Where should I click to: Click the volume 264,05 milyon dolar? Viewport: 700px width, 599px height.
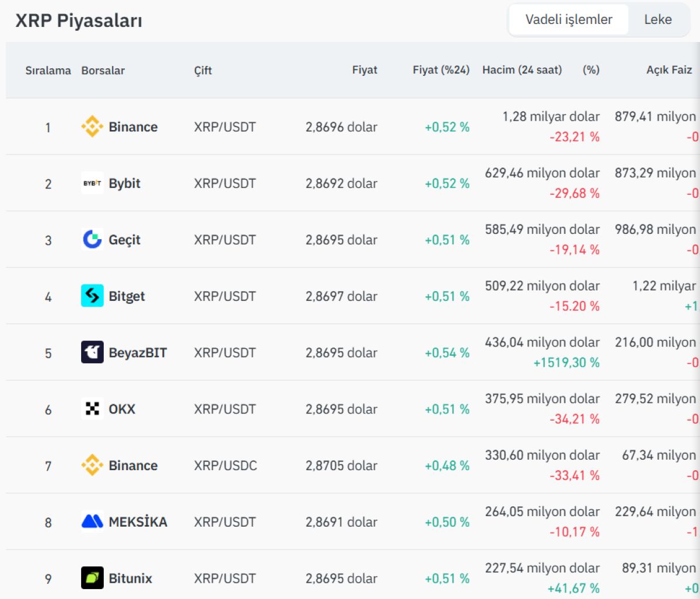pos(542,512)
